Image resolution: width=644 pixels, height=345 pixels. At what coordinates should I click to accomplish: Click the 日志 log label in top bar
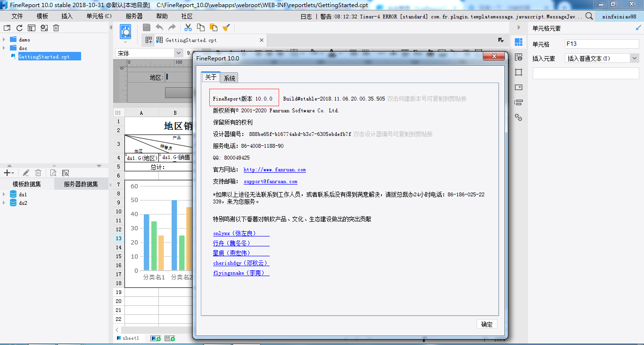pos(306,17)
